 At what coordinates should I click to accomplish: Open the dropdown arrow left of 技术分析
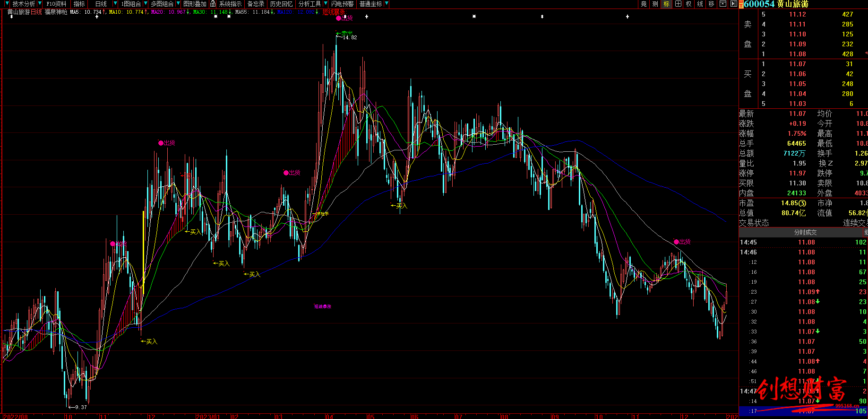[x=7, y=4]
